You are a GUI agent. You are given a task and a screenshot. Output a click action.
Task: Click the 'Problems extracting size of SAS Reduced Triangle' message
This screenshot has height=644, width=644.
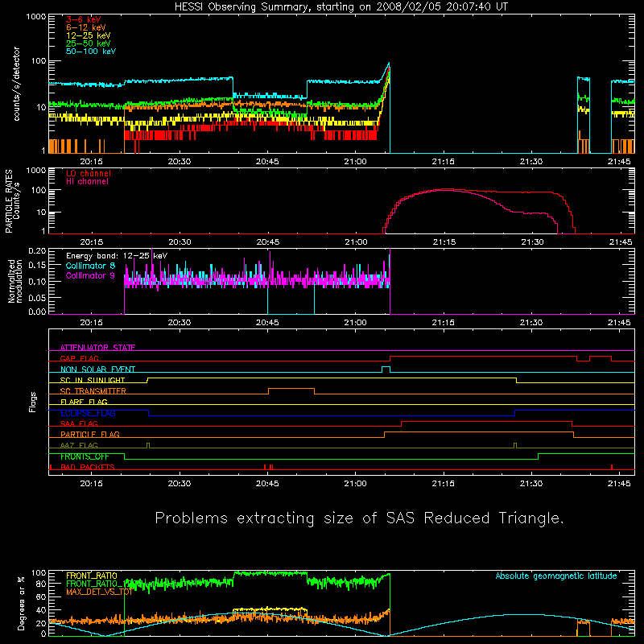(359, 518)
